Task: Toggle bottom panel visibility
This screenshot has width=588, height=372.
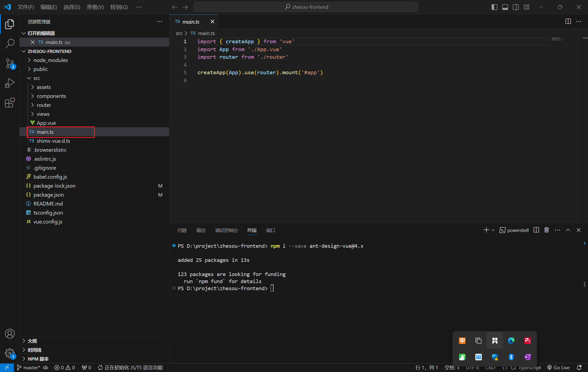Action: 505,7
